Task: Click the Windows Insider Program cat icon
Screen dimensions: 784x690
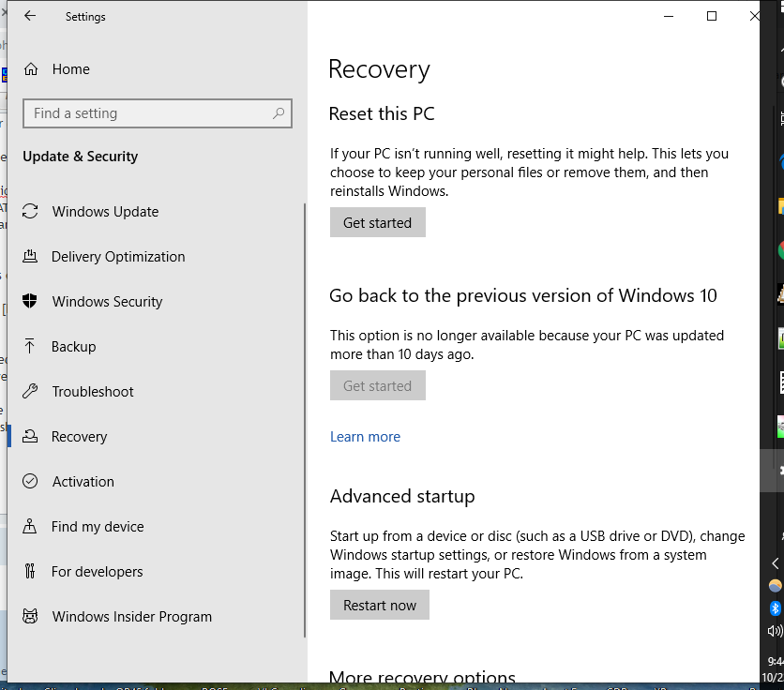Action: click(x=30, y=616)
